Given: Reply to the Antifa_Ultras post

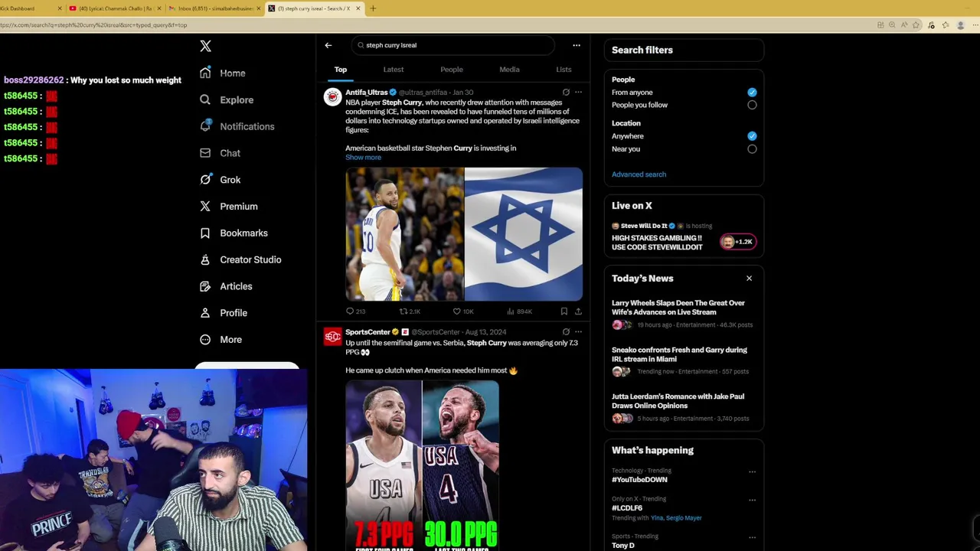Looking at the screenshot, I should click(355, 311).
